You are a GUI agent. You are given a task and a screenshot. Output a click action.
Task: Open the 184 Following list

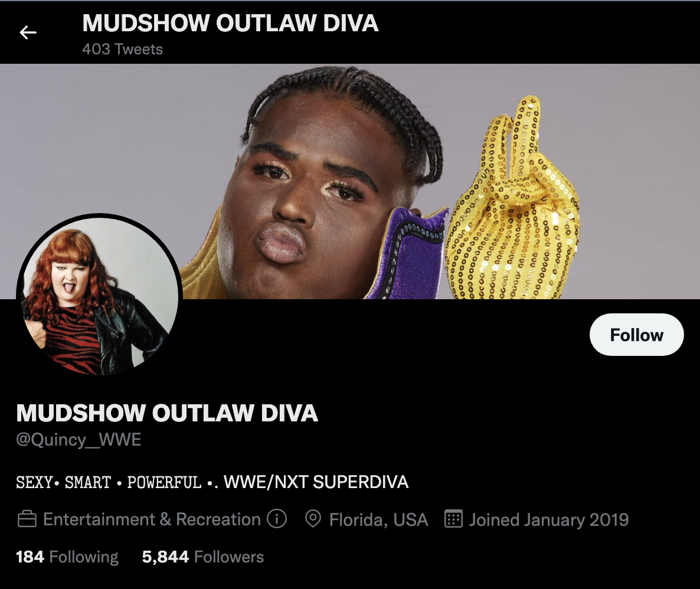click(67, 557)
